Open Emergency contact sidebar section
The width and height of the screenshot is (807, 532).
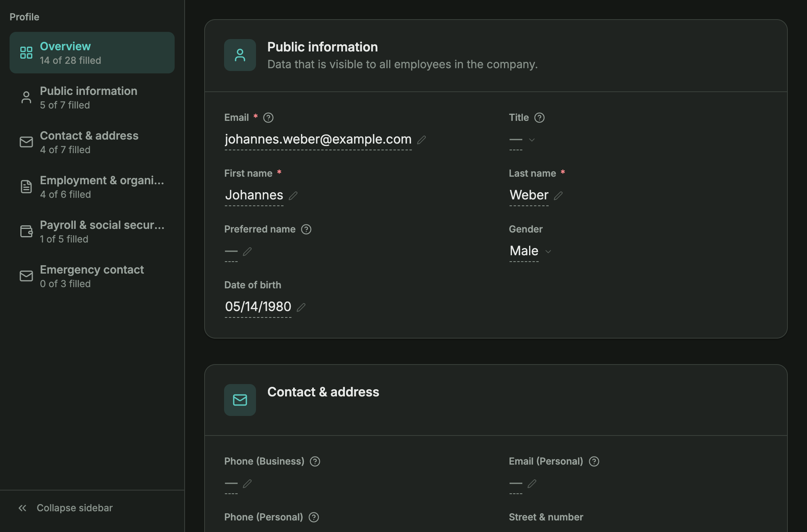click(92, 276)
